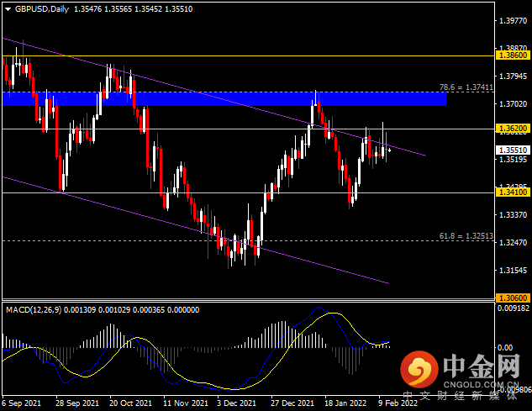Click the triangle arrow beside GBPUSD,Daily

pos(8,9)
